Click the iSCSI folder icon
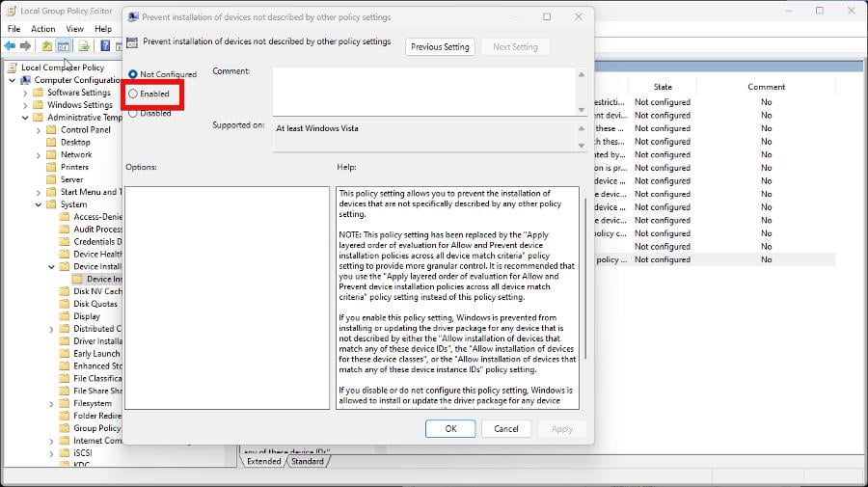The height and width of the screenshot is (487, 868). [65, 452]
